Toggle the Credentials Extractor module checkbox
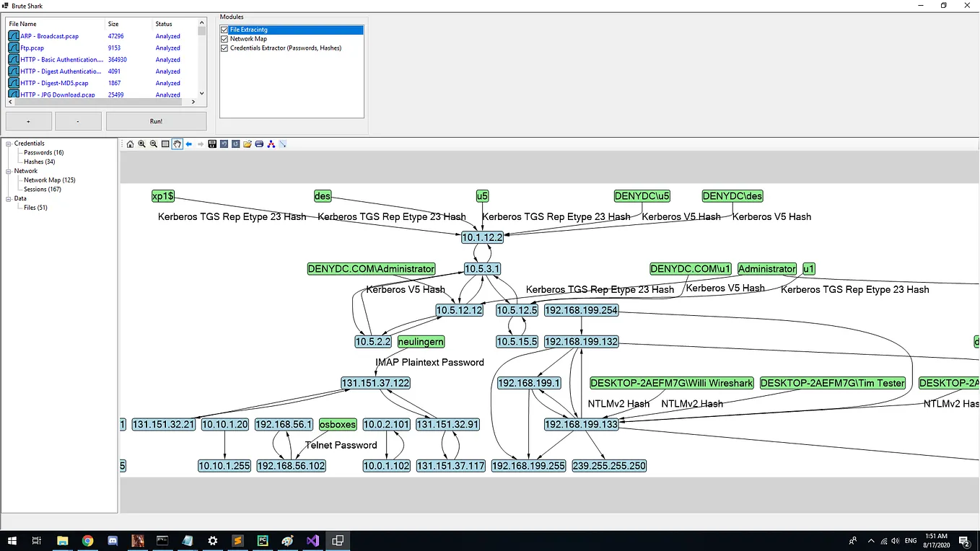This screenshot has width=980, height=551. click(224, 48)
